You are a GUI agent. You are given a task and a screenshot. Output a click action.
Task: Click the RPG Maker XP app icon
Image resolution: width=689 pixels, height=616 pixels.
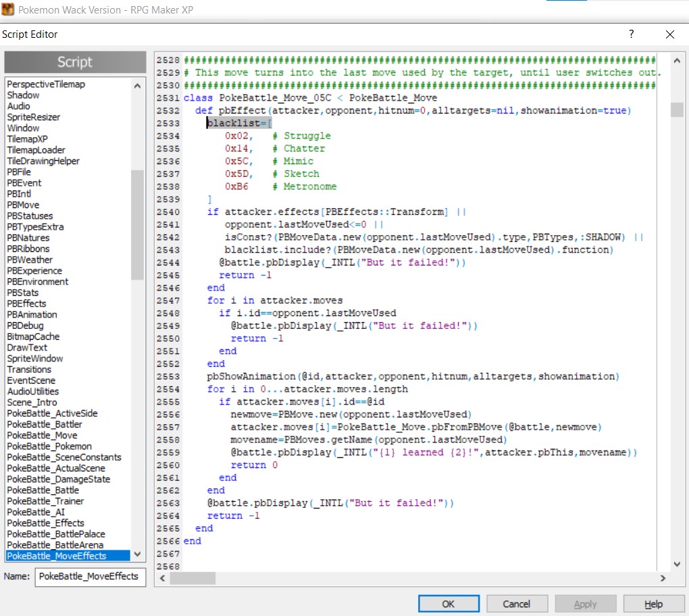click(x=8, y=10)
